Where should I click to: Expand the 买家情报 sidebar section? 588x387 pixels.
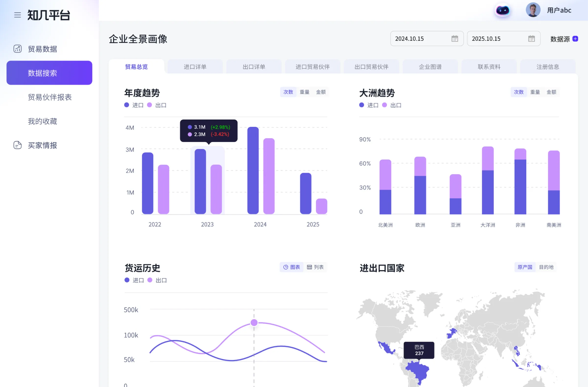coord(42,145)
